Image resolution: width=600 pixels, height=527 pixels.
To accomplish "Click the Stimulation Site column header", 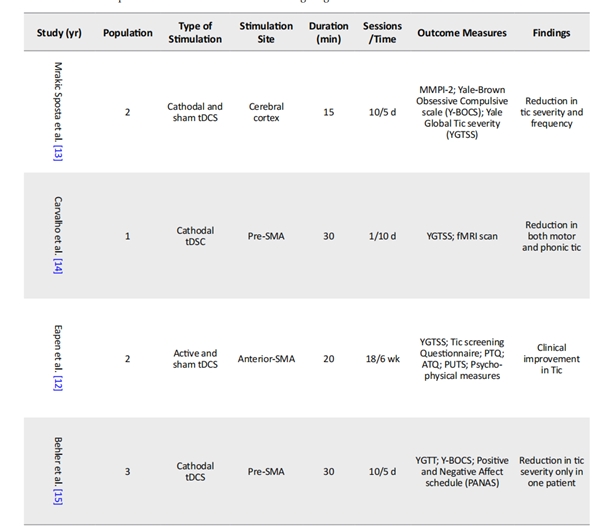I will coord(266,32).
